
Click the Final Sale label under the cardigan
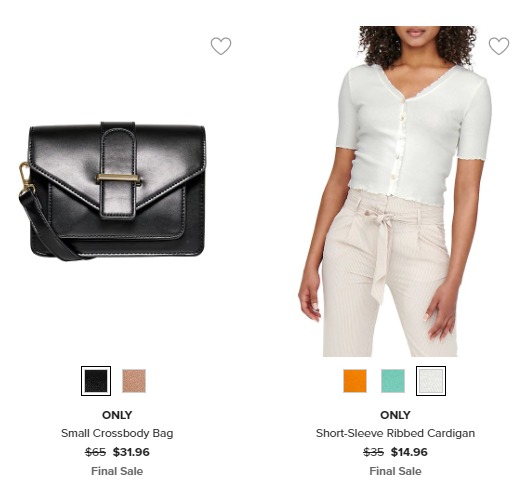[x=395, y=471]
